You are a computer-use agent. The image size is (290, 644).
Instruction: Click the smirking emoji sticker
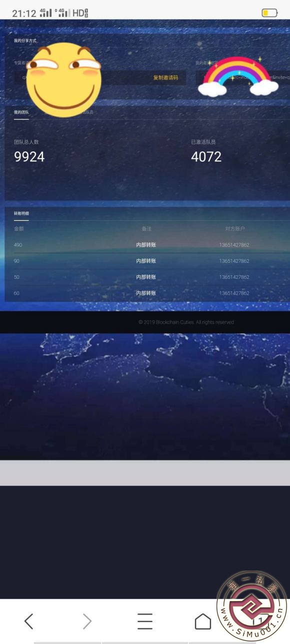(63, 80)
